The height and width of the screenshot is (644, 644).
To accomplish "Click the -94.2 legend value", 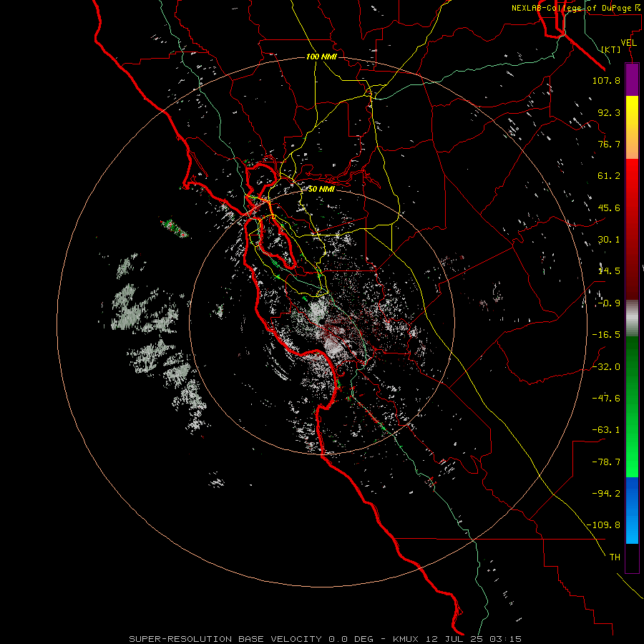I will [606, 494].
